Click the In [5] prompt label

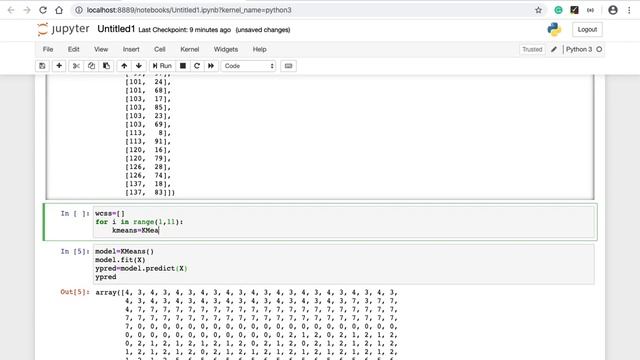75,251
